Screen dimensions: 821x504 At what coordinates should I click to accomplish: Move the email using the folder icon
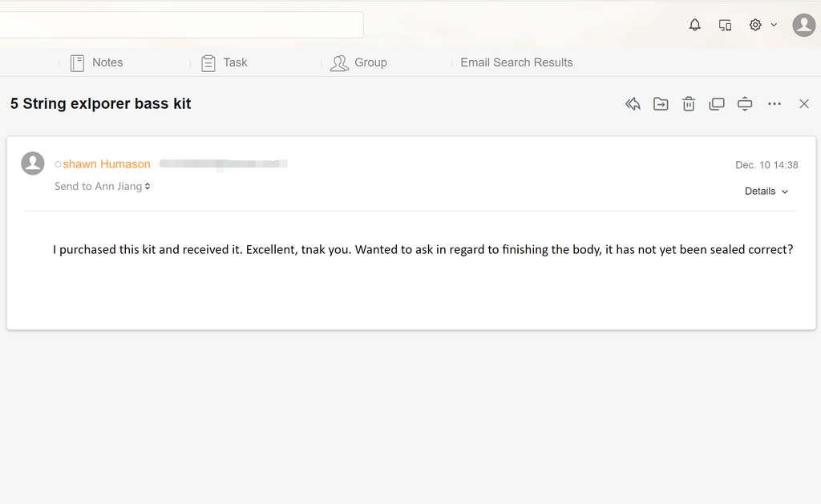(661, 104)
